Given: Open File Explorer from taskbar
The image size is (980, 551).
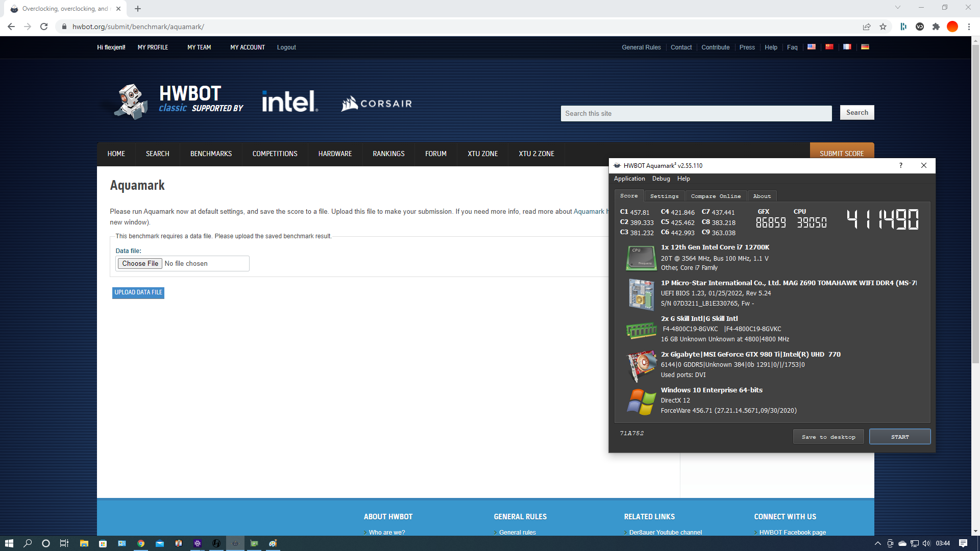Looking at the screenshot, I should pyautogui.click(x=84, y=543).
